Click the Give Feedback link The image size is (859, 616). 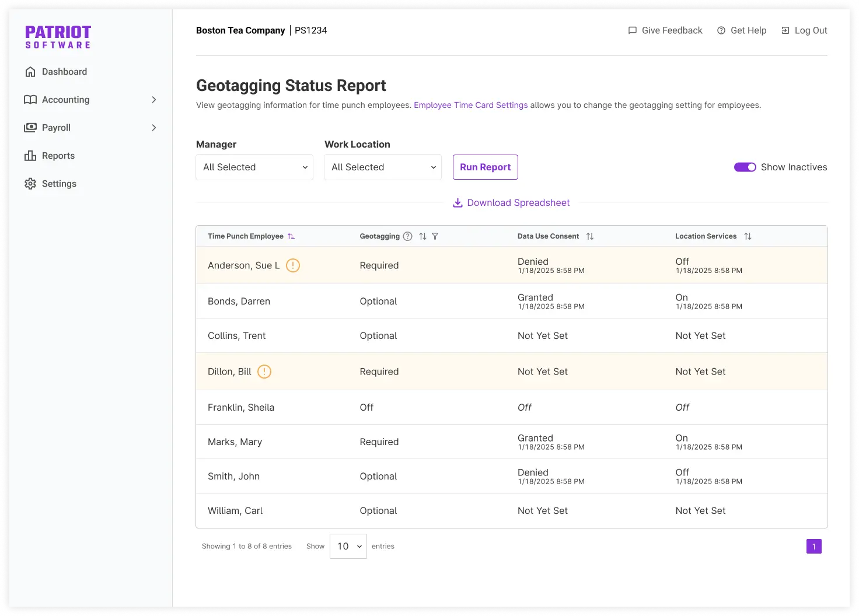point(672,30)
